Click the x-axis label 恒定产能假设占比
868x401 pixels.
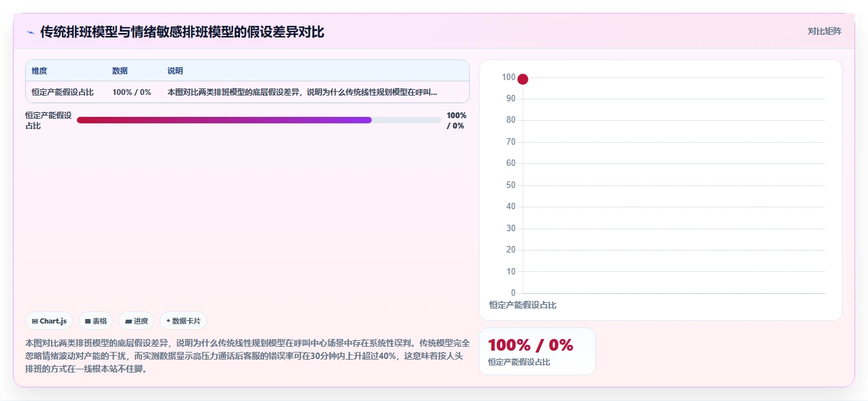(523, 305)
